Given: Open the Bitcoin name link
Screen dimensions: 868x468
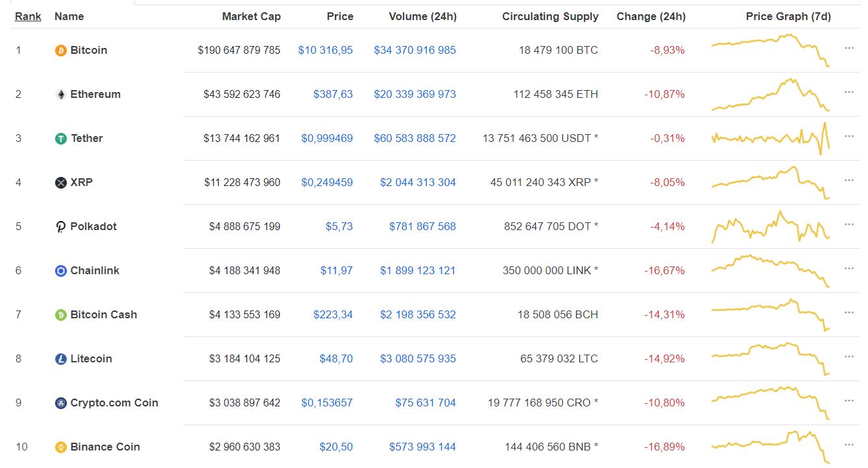Looking at the screenshot, I should pyautogui.click(x=89, y=50).
